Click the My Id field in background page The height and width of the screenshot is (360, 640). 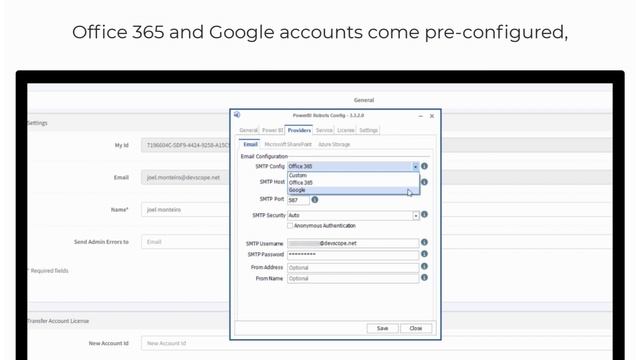click(x=186, y=145)
